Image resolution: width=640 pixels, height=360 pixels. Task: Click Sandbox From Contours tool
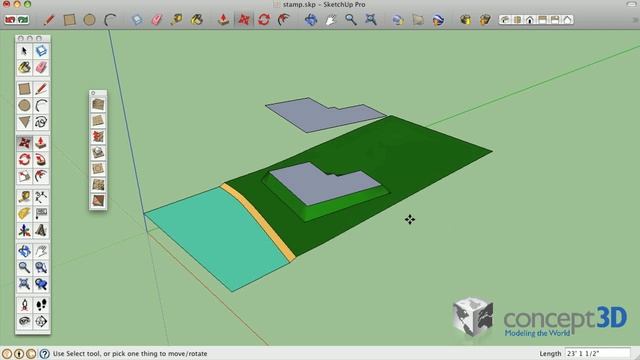(x=98, y=104)
